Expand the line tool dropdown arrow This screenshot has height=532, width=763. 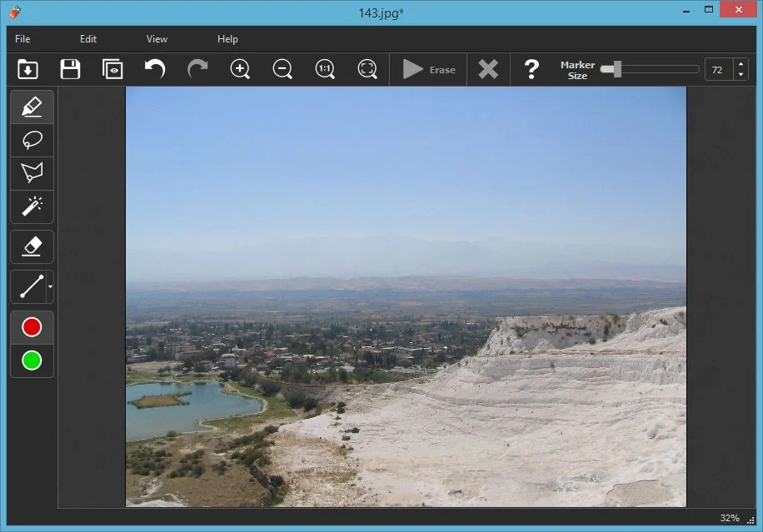point(50,287)
